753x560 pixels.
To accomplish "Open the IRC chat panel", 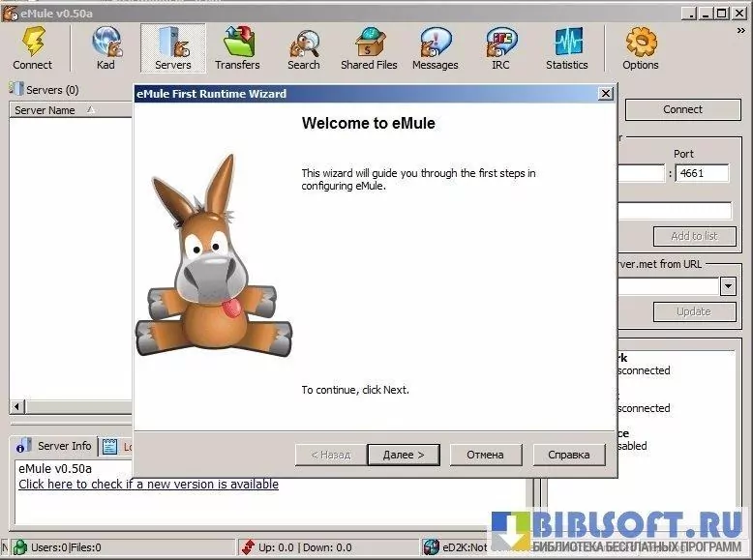I will pyautogui.click(x=500, y=48).
